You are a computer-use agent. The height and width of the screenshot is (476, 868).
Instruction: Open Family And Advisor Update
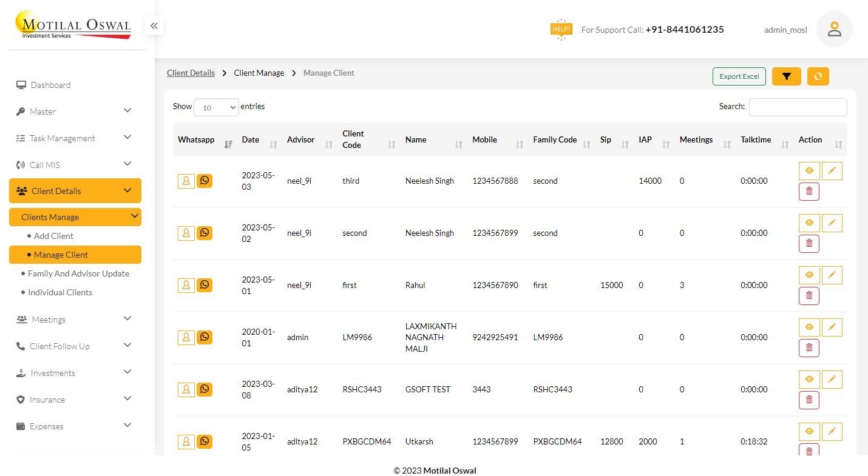coord(78,273)
